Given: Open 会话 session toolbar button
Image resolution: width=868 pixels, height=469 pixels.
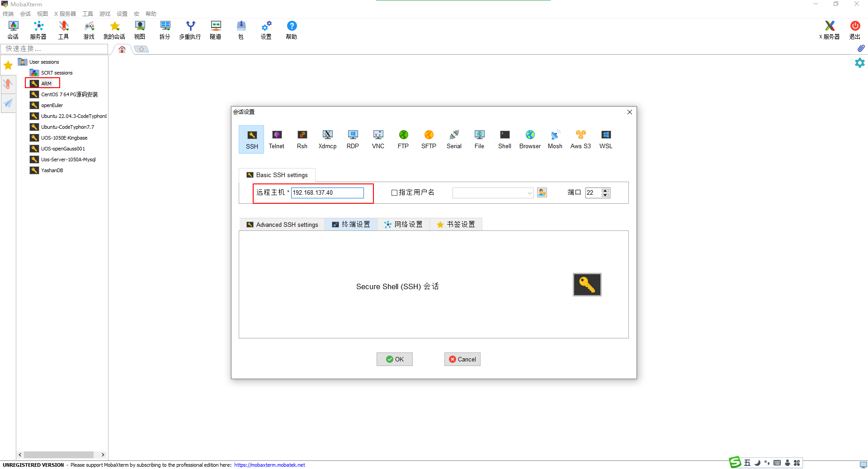Looking at the screenshot, I should click(x=13, y=30).
